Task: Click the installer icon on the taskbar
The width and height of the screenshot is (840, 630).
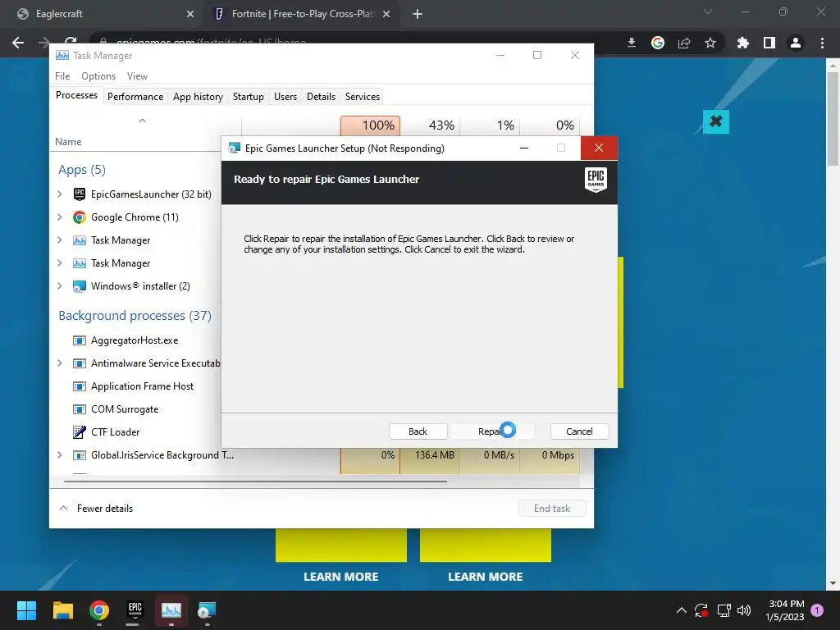Action: pyautogui.click(x=207, y=610)
